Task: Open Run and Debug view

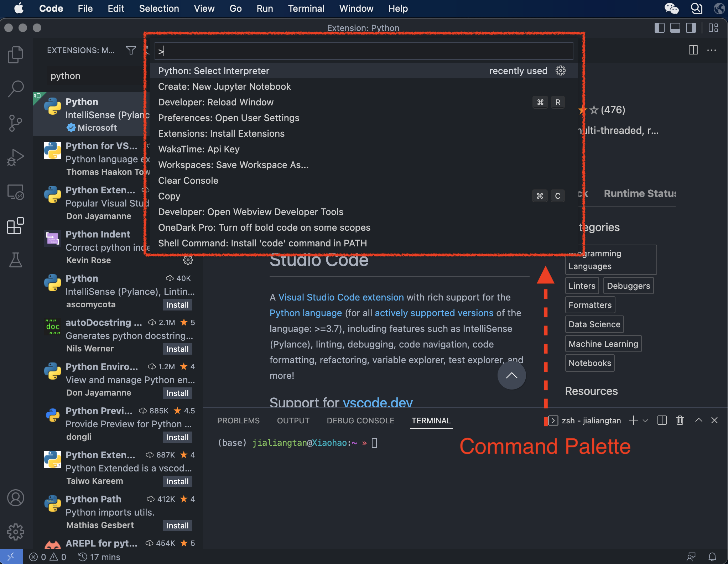Action: 15,157
